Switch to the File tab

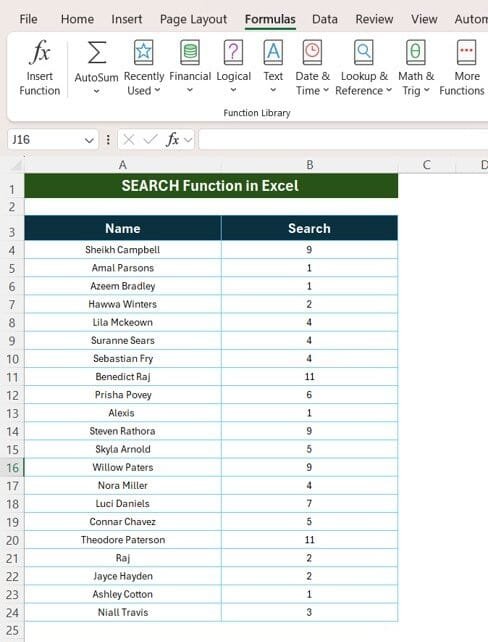28,19
